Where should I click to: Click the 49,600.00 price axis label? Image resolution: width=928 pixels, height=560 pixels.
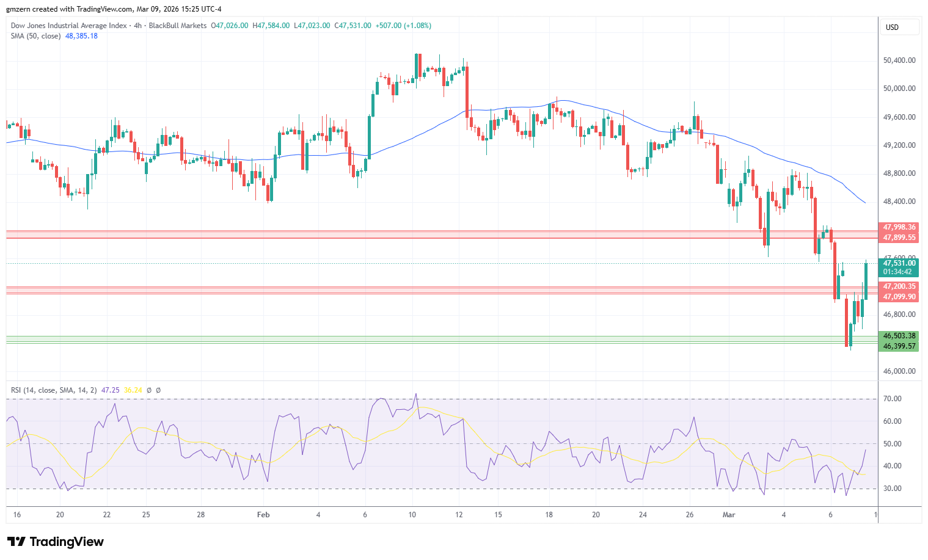click(899, 117)
